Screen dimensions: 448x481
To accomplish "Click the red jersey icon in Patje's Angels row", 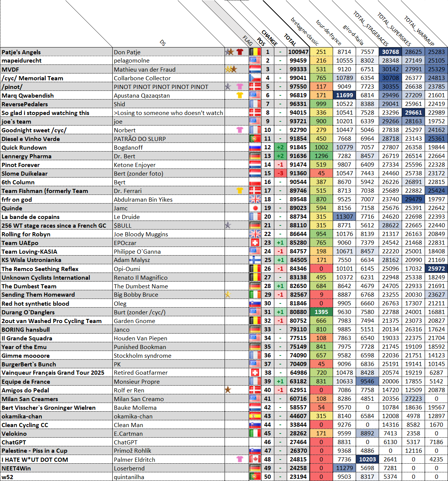I will pos(240,52).
